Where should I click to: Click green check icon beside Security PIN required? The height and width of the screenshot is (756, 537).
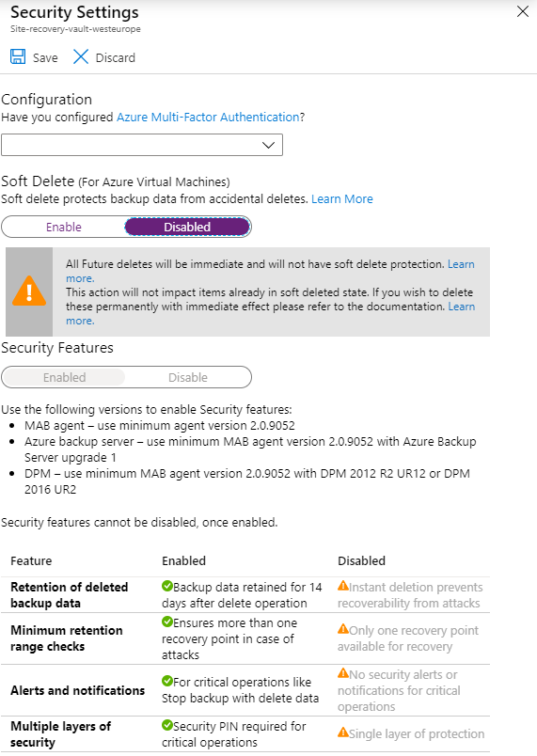coord(167,725)
